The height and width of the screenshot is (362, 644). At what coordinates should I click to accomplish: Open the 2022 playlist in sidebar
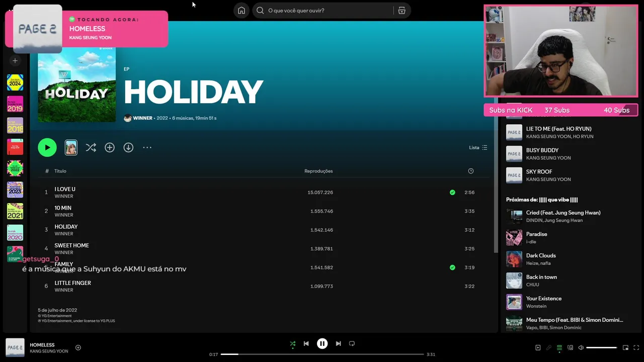click(15, 168)
